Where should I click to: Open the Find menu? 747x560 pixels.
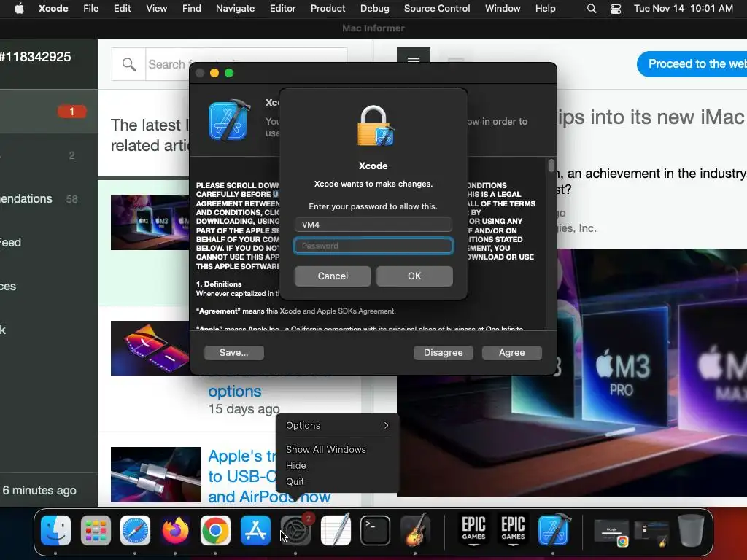click(192, 8)
